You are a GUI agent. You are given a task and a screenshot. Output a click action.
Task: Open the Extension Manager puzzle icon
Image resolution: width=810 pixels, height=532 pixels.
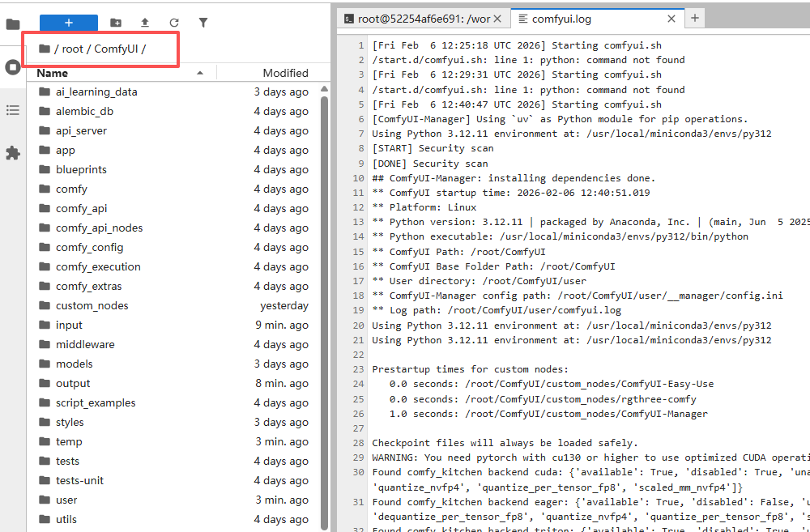pos(12,153)
